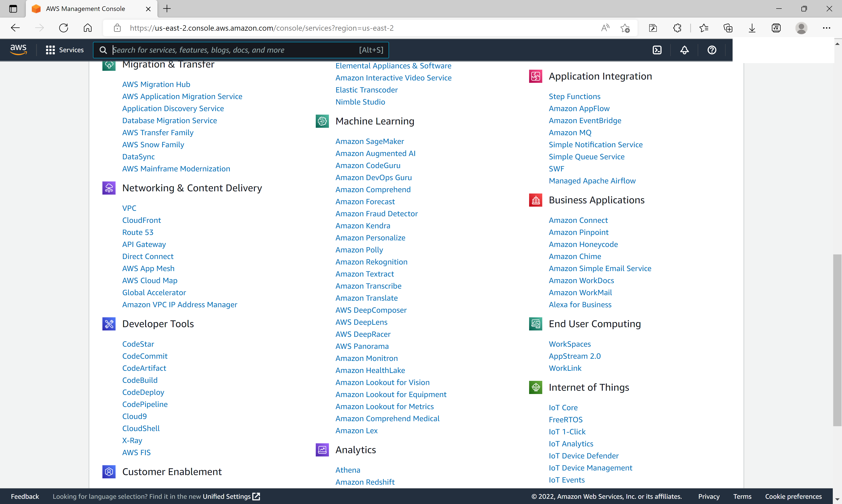842x504 pixels.
Task: Open the Cloud9 service link
Action: (x=135, y=416)
